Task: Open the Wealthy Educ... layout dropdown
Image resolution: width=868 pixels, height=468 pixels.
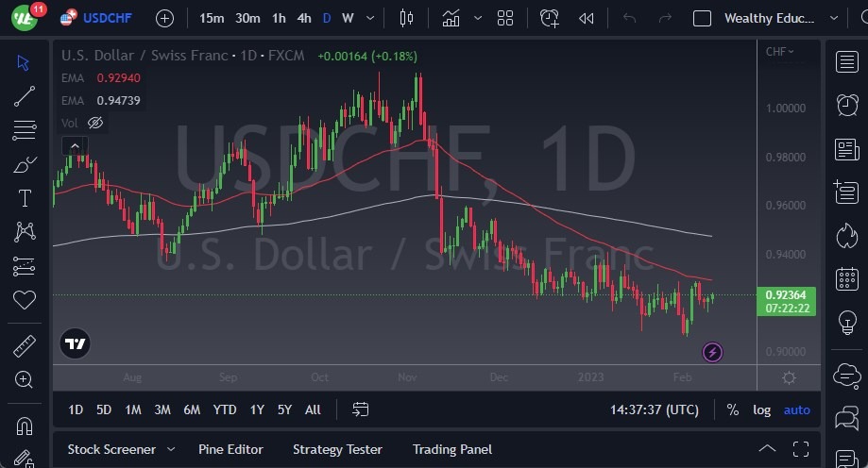Action: [x=834, y=18]
